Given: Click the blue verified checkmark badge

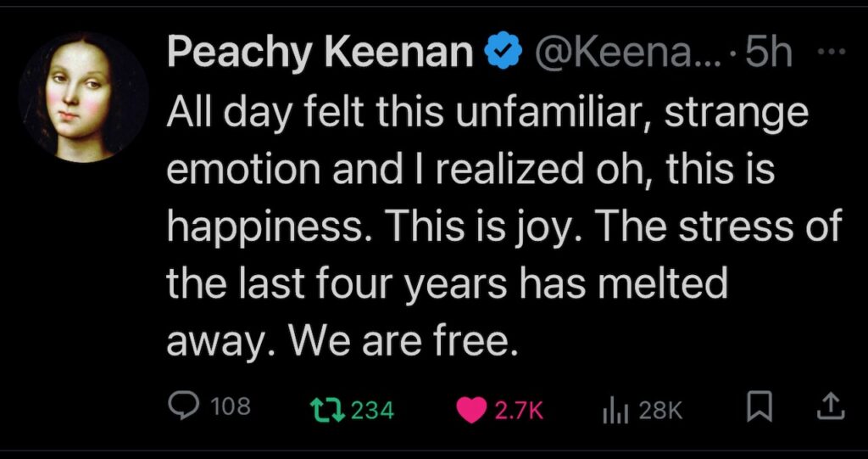Looking at the screenshot, I should coord(501,54).
